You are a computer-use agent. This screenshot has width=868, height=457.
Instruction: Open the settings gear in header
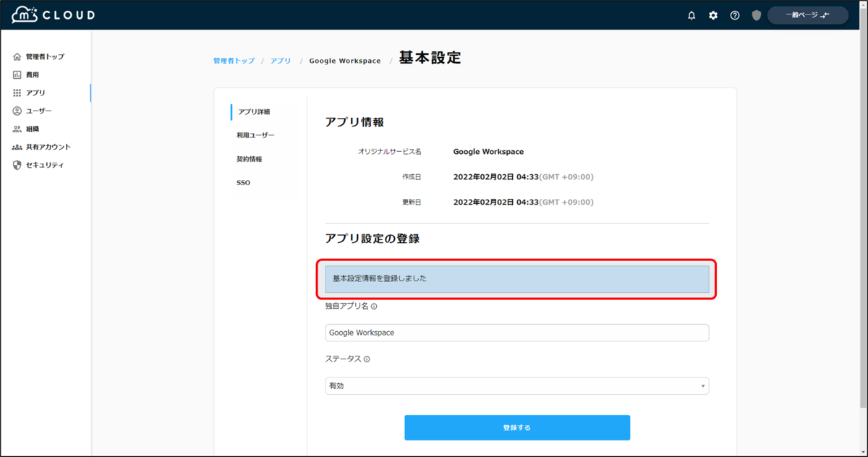(713, 15)
